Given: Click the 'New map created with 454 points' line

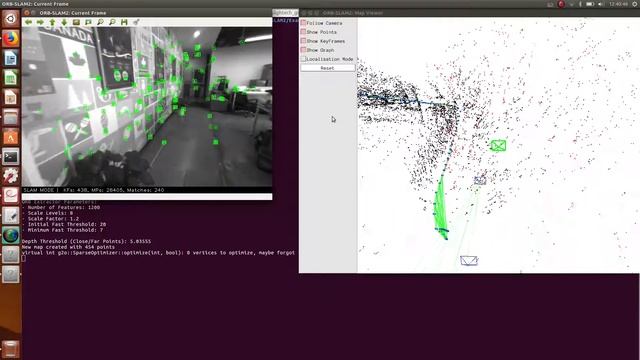Looking at the screenshot, I should pos(68,247).
